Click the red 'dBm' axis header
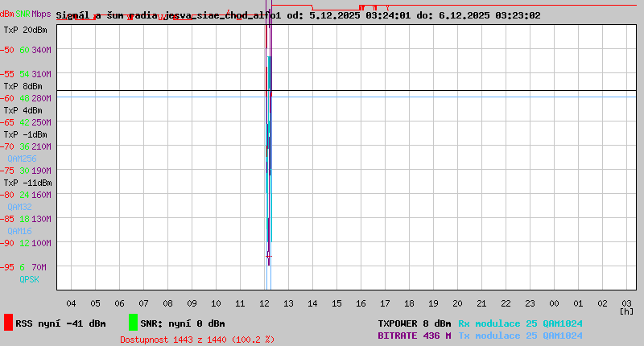644x346 pixels. [x=7, y=14]
